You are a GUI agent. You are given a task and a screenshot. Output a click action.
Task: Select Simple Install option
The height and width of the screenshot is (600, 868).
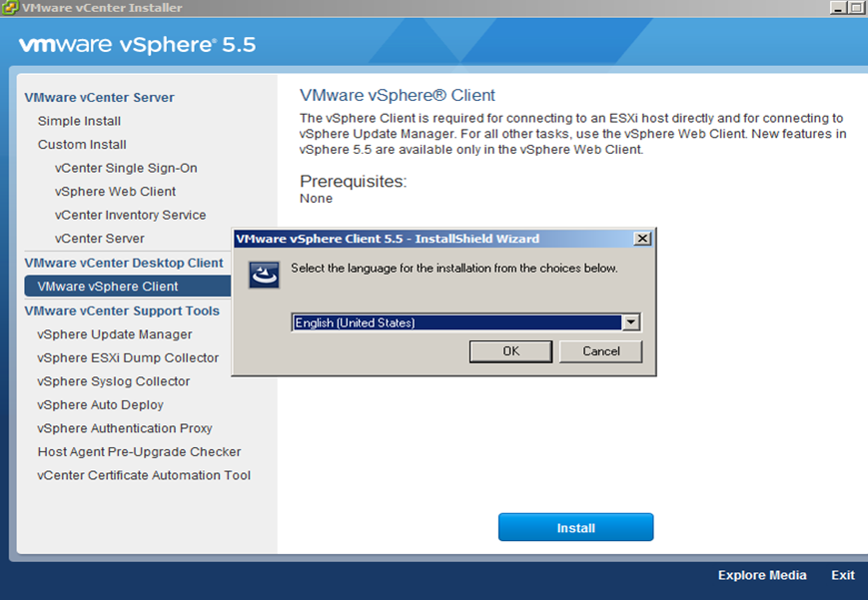pyautogui.click(x=79, y=121)
